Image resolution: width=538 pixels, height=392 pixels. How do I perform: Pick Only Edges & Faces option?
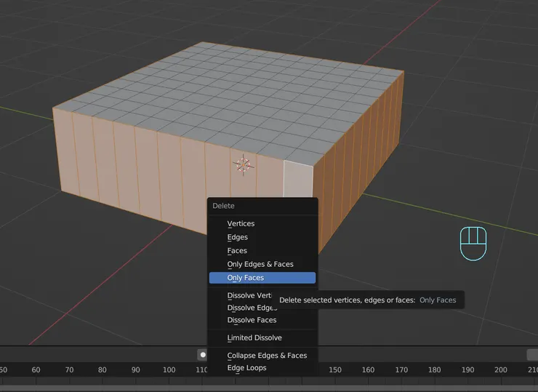260,264
